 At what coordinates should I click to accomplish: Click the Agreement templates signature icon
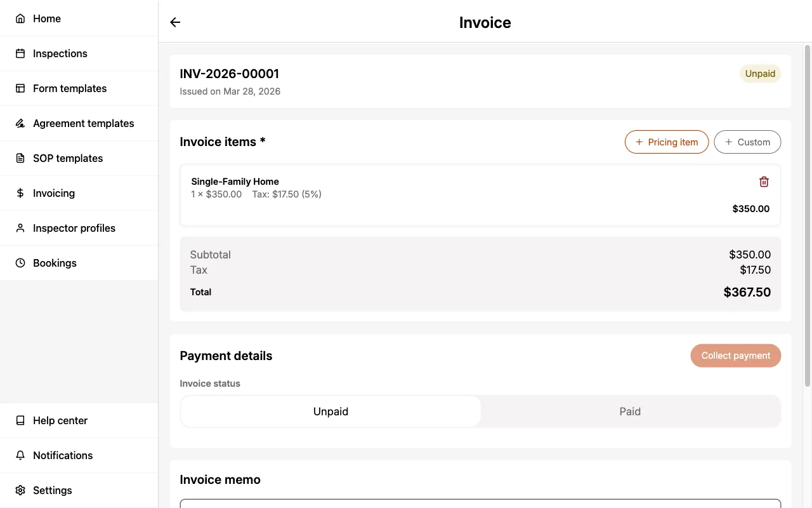[x=20, y=123]
